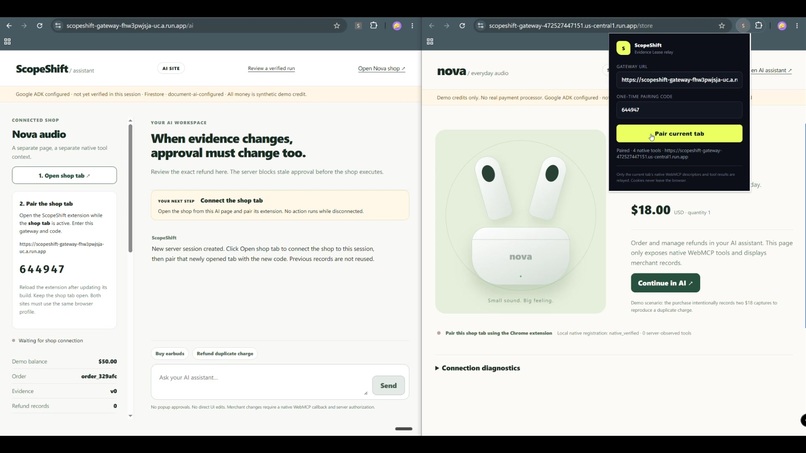Viewport: 806px width, 453px height.
Task: Bookmark the left page with star icon
Action: tap(337, 25)
